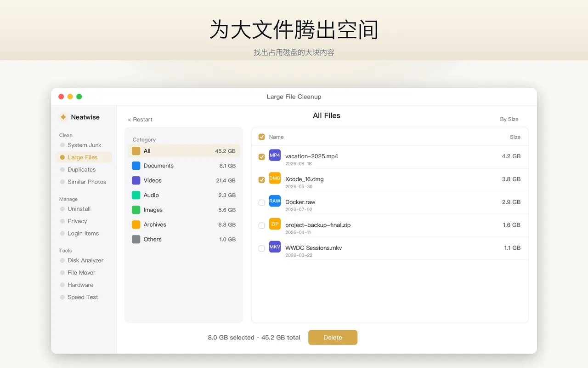Click the All category gold icon
This screenshot has height=368, width=588.
point(136,151)
